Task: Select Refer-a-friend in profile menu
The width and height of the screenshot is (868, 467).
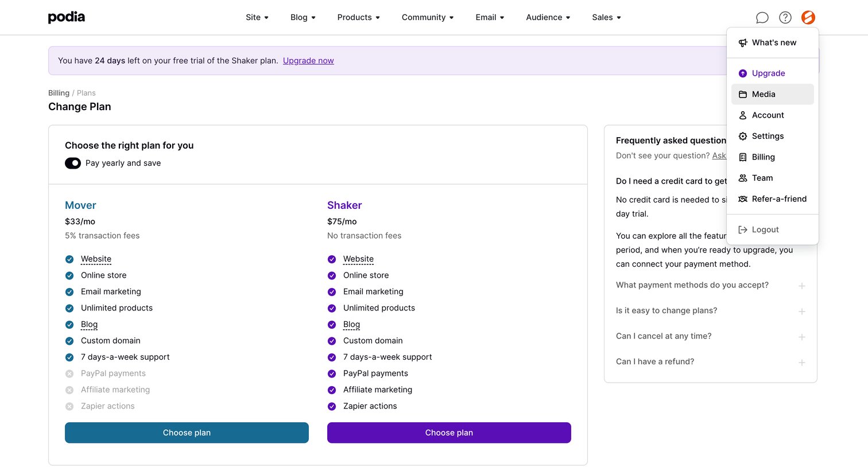Action: tap(773, 199)
